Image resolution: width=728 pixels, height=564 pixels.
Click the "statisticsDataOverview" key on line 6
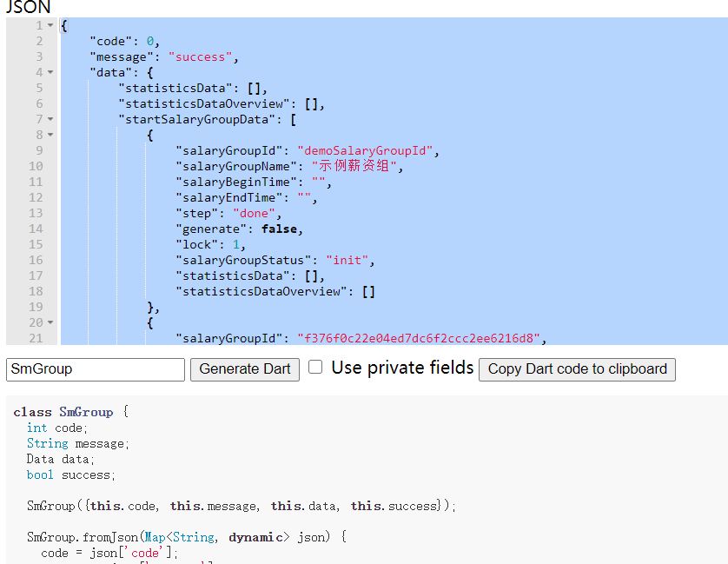point(204,103)
